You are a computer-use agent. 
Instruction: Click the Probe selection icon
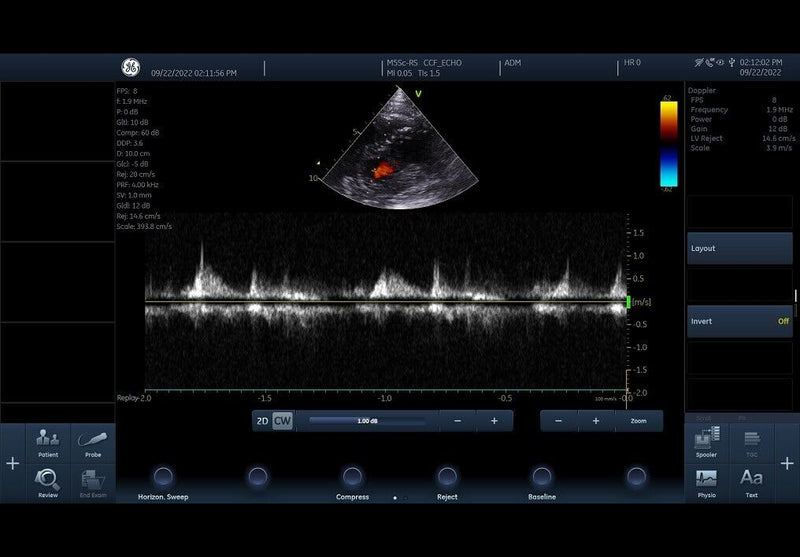click(x=93, y=441)
